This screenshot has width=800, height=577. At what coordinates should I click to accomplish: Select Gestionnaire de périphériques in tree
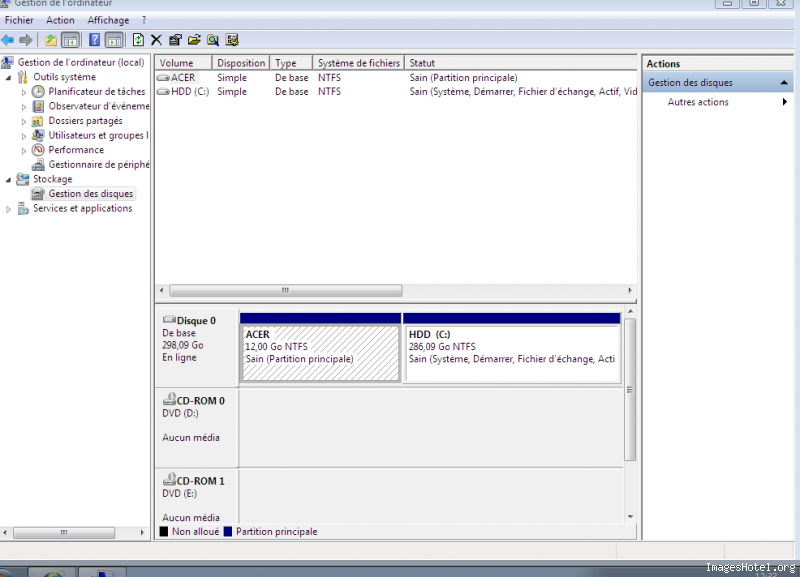click(x=98, y=165)
